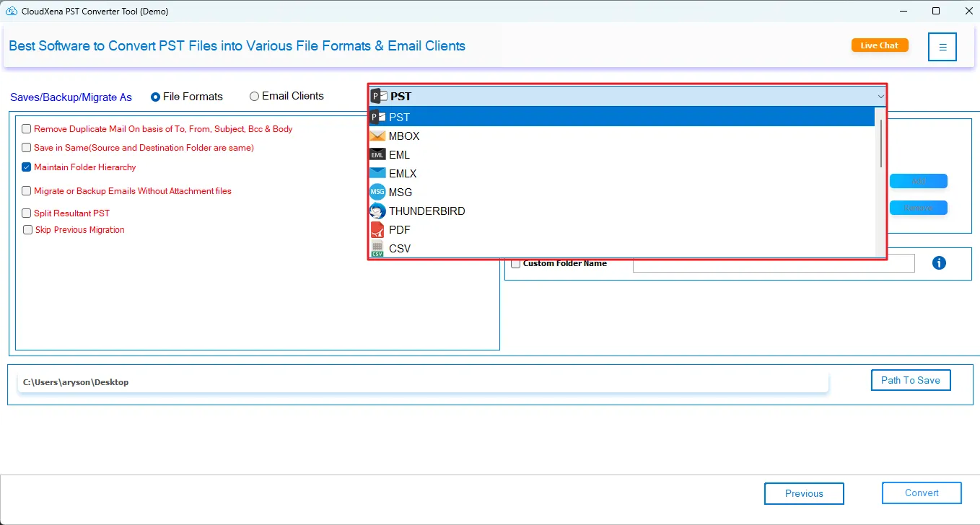Open the hamburger menu button
The image size is (980, 525).
click(942, 47)
